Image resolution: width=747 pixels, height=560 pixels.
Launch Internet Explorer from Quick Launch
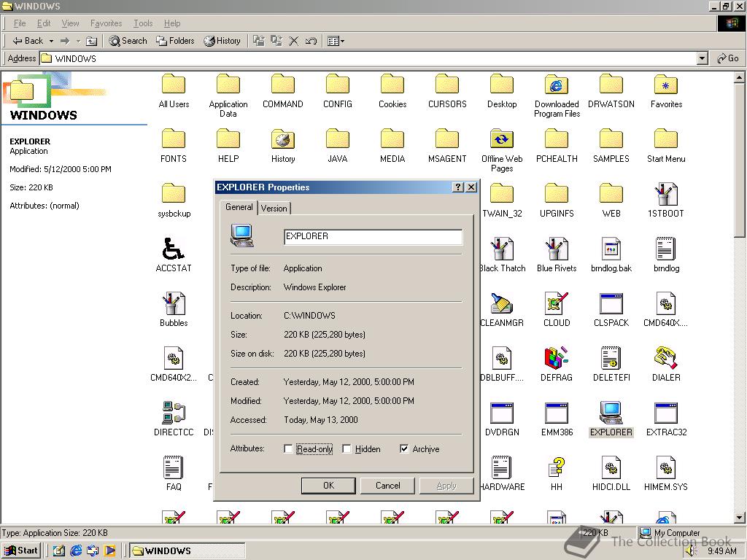click(77, 551)
